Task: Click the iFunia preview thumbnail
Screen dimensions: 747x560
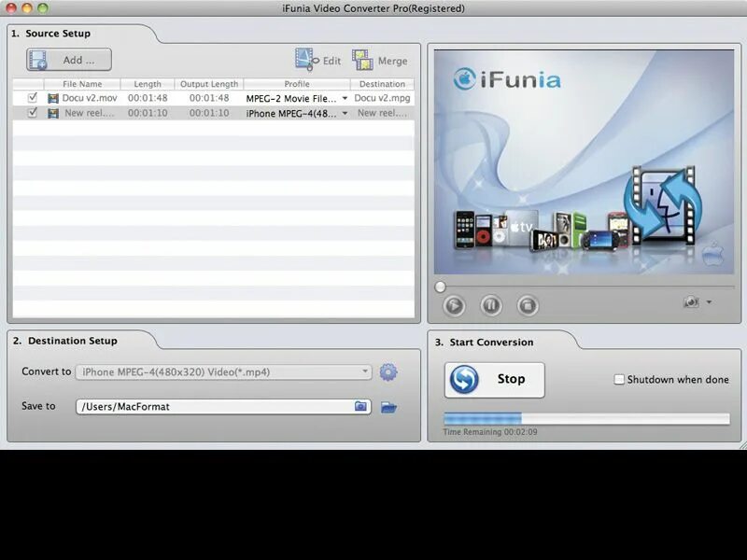Action: (x=585, y=161)
